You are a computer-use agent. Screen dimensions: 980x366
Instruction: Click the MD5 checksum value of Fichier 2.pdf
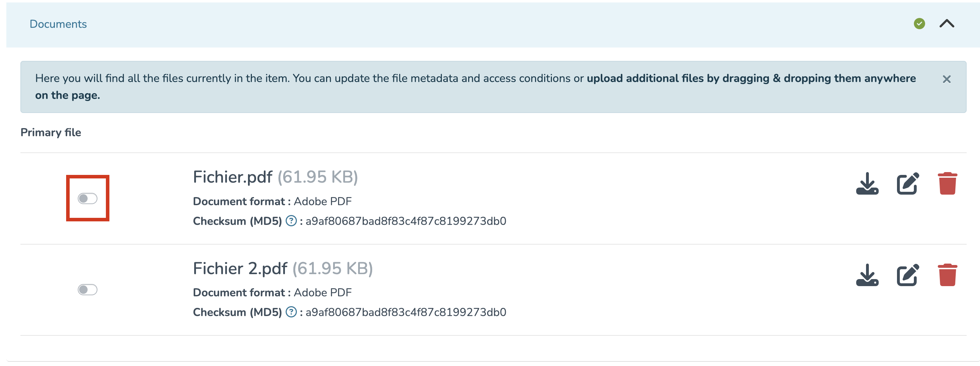click(406, 313)
